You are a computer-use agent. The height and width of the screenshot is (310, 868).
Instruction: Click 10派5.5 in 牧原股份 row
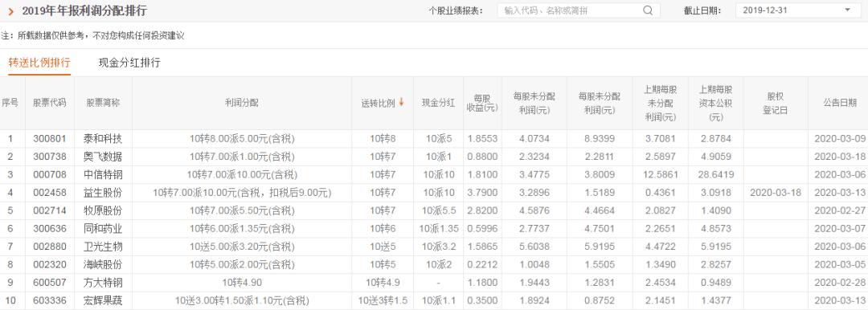click(x=439, y=211)
